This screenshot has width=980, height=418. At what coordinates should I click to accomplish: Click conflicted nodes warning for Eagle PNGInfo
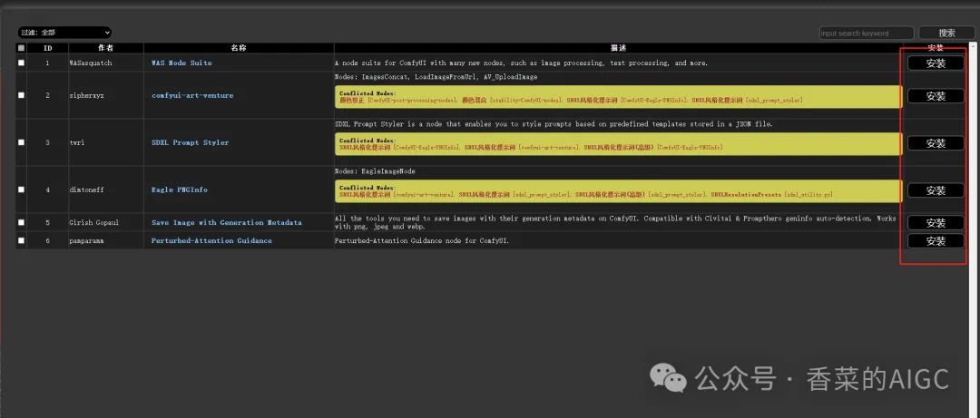pos(618,191)
